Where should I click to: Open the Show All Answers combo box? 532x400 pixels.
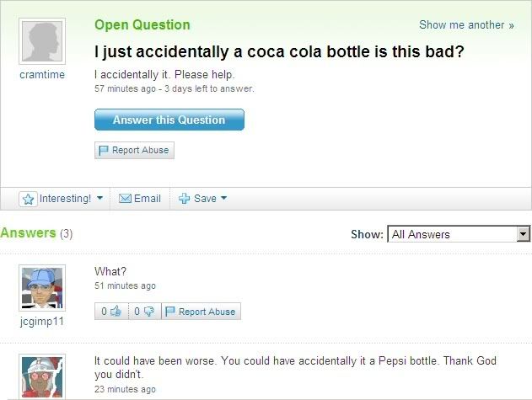(459, 234)
